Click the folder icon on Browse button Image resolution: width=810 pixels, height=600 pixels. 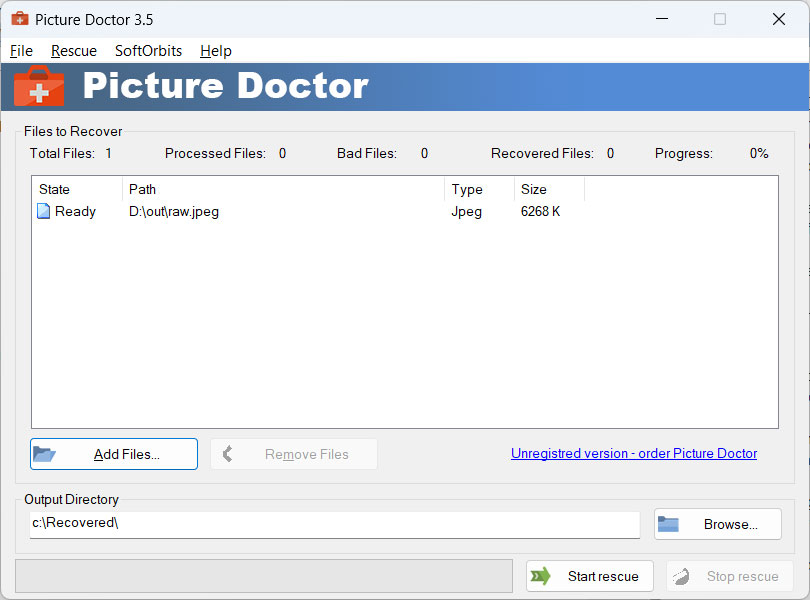tap(668, 524)
